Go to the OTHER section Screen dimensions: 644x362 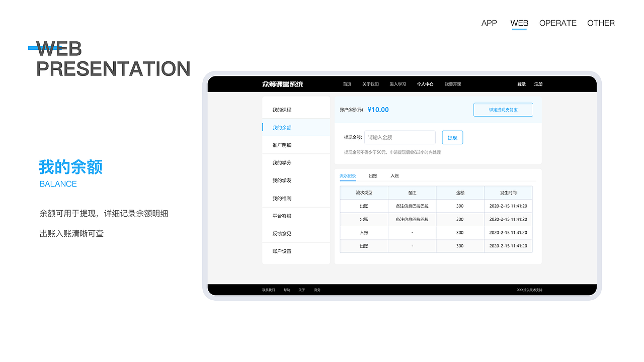(x=601, y=23)
